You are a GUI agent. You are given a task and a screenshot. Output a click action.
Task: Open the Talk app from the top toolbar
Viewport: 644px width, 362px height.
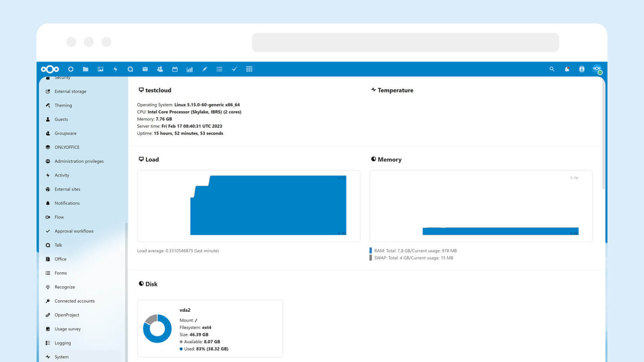coord(130,69)
